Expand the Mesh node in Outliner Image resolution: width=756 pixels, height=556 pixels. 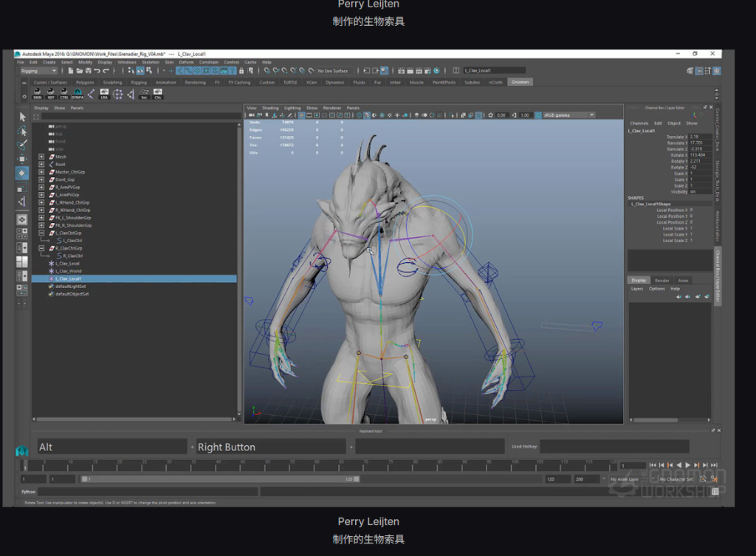[x=41, y=157]
